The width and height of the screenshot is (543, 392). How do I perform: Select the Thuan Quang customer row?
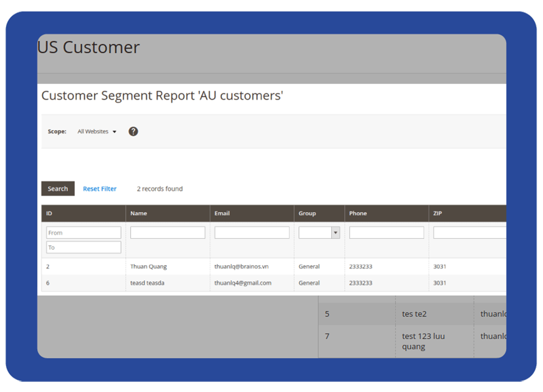(149, 267)
